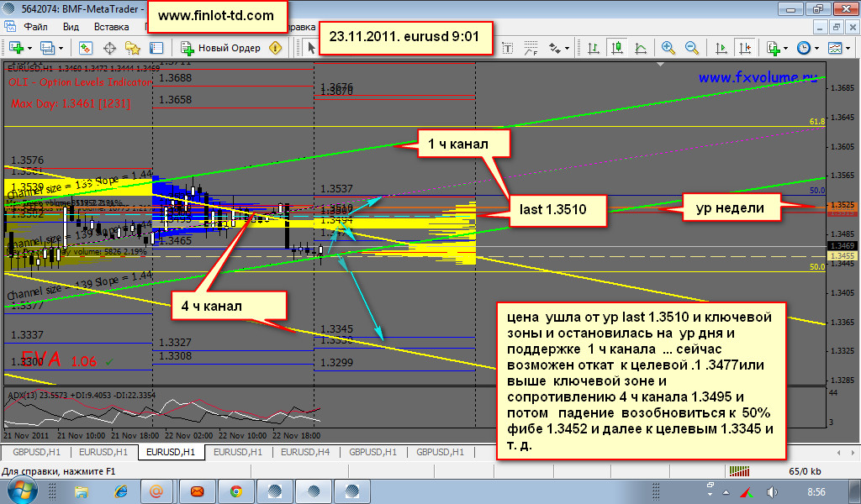This screenshot has height=504, width=861.
Task: Show hidden system tray icons
Action: (726, 492)
